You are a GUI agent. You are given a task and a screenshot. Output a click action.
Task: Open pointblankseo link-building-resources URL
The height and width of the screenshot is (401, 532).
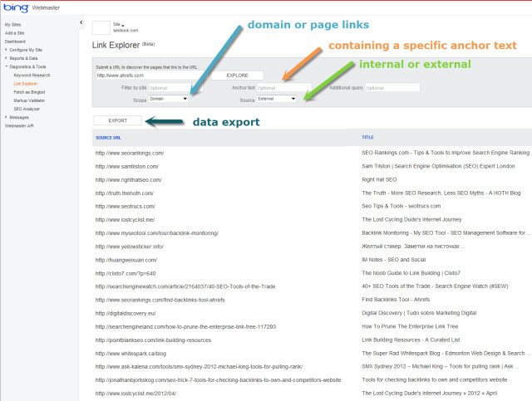coord(153,340)
